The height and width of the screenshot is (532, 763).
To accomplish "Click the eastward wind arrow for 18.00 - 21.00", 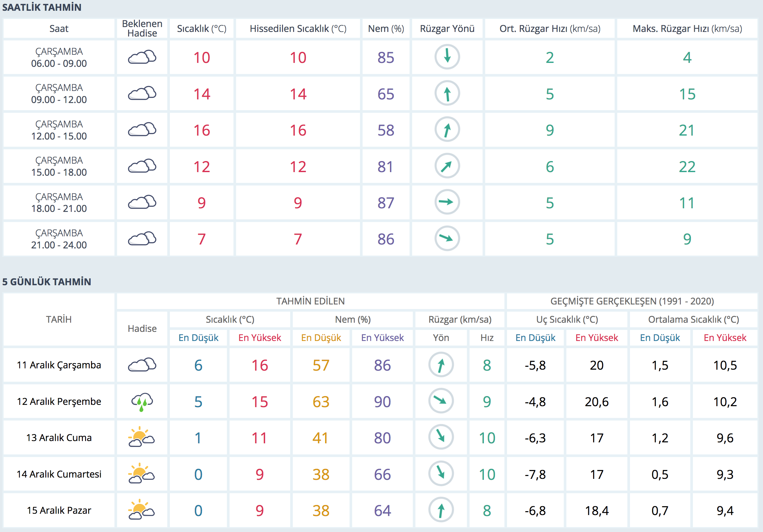I will pos(447,202).
